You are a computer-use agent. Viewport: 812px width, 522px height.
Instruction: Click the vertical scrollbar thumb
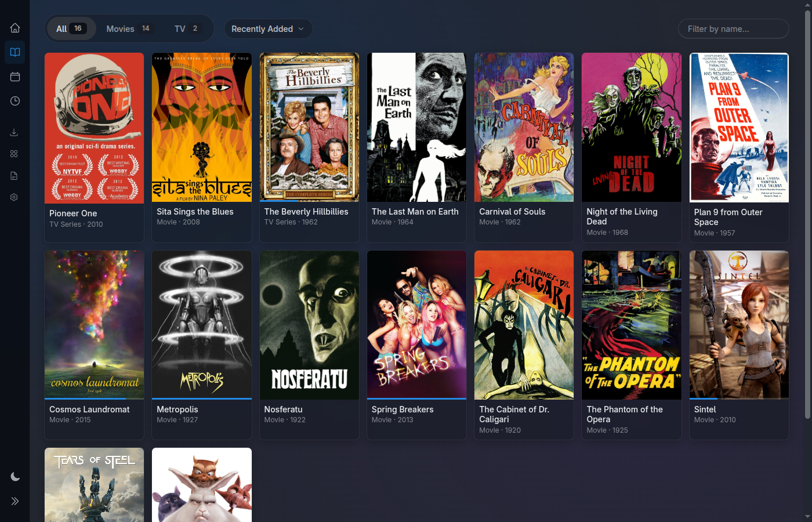(x=807, y=215)
